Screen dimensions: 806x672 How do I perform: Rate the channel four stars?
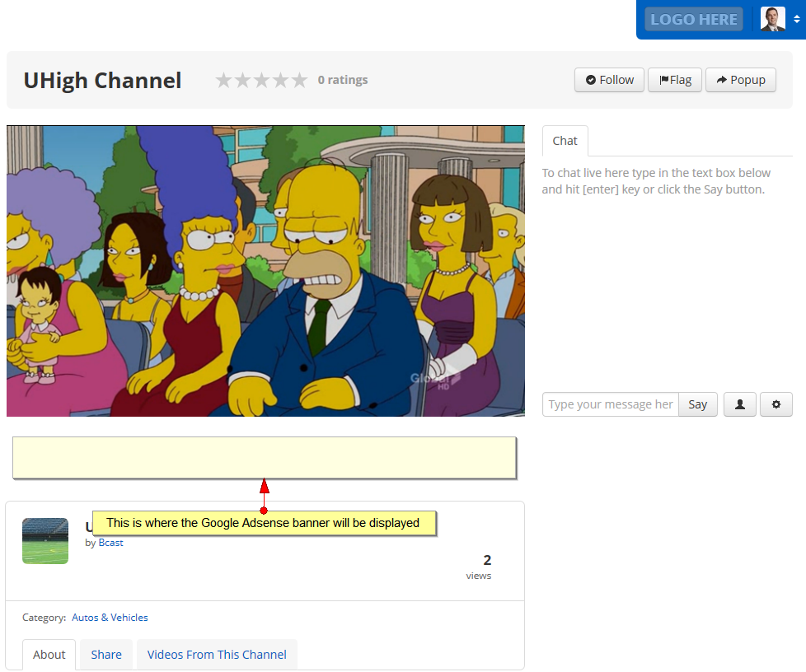click(x=281, y=80)
